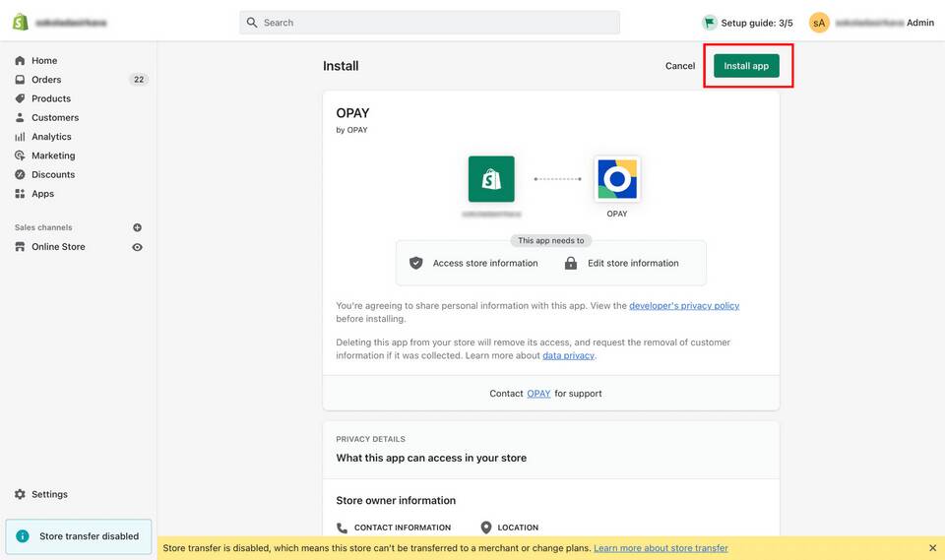Image resolution: width=945 pixels, height=560 pixels.
Task: Click the Settings gear icon
Action: click(20, 494)
